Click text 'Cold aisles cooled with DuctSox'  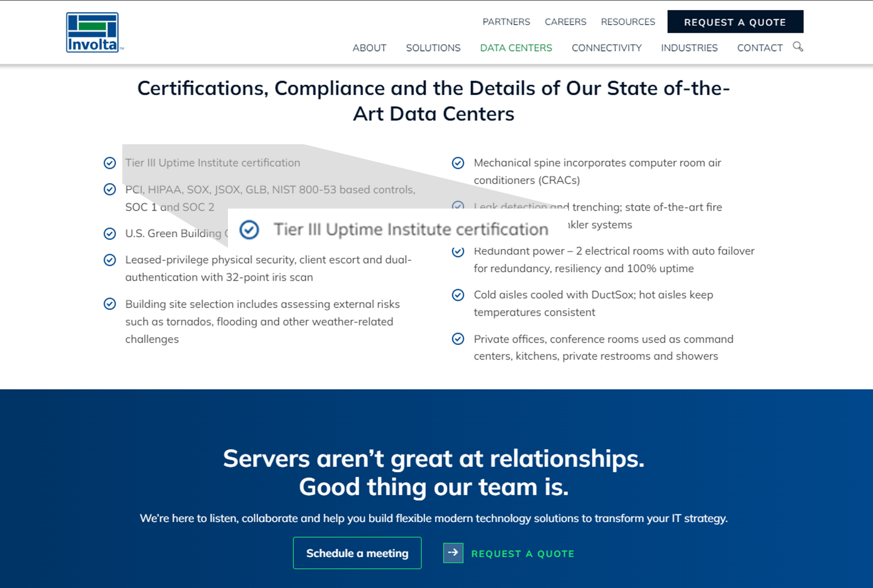(555, 295)
